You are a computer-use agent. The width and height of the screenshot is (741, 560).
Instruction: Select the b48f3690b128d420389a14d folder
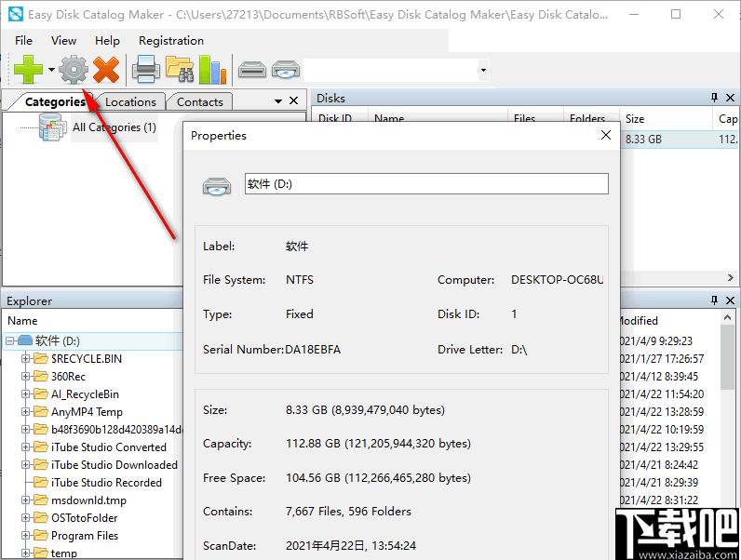pos(116,429)
